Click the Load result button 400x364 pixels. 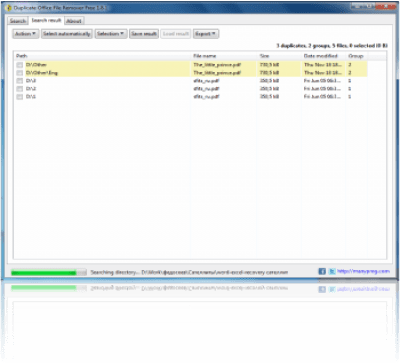(x=176, y=34)
